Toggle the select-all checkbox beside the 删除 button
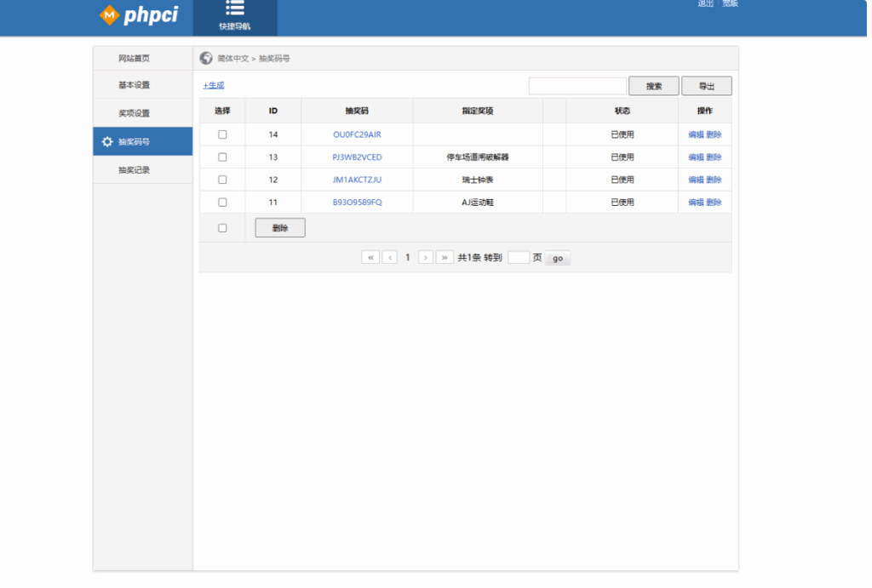The height and width of the screenshot is (588, 872). [x=222, y=228]
